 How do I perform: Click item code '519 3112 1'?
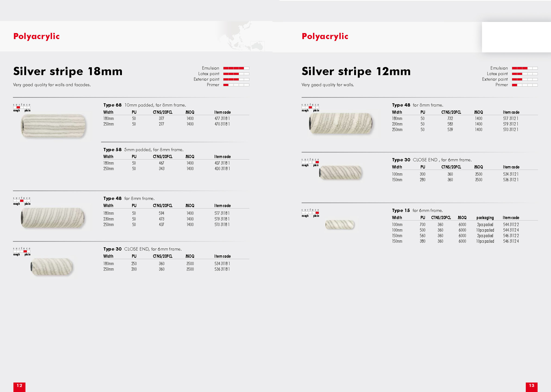pos(511,124)
